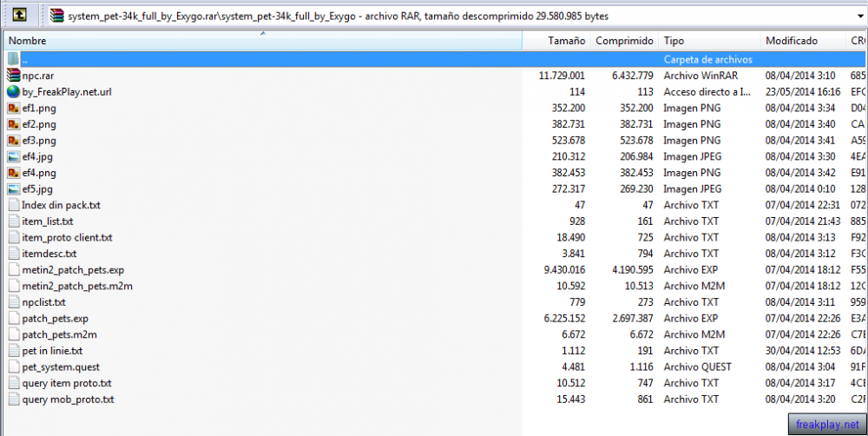Click the Acceso directo type cell
Screen dimensions: 868x436
click(x=707, y=92)
